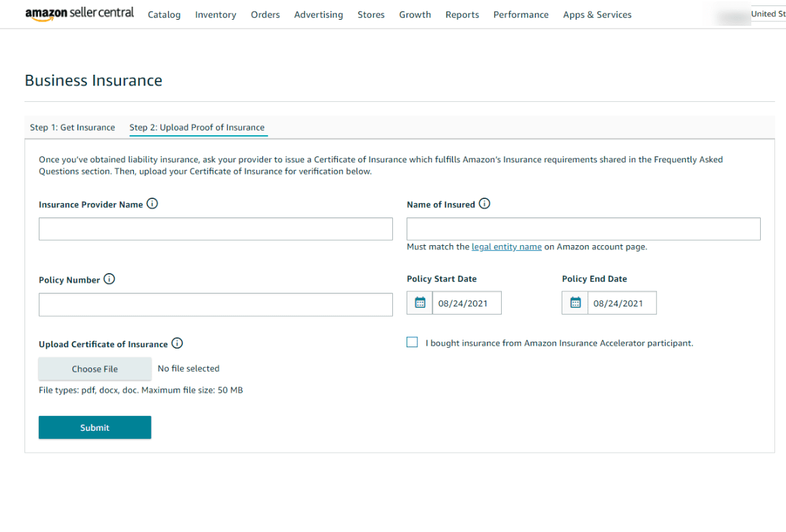Open the Stores menu

(x=371, y=14)
